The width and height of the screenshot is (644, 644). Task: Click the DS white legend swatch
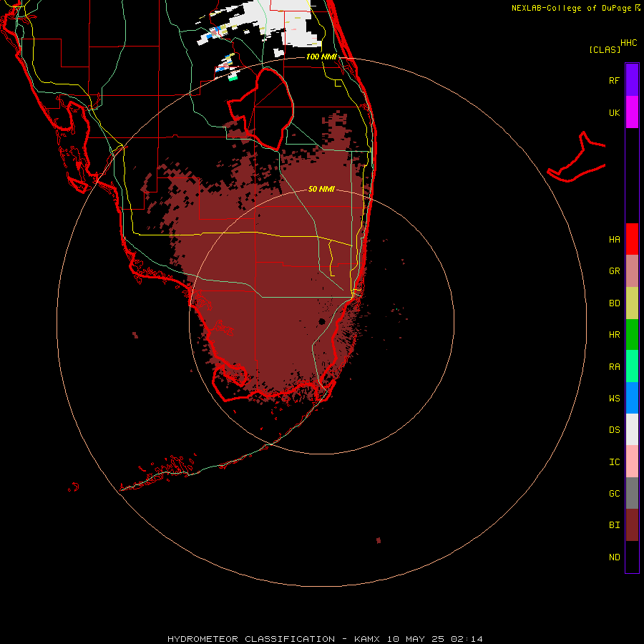(632, 429)
